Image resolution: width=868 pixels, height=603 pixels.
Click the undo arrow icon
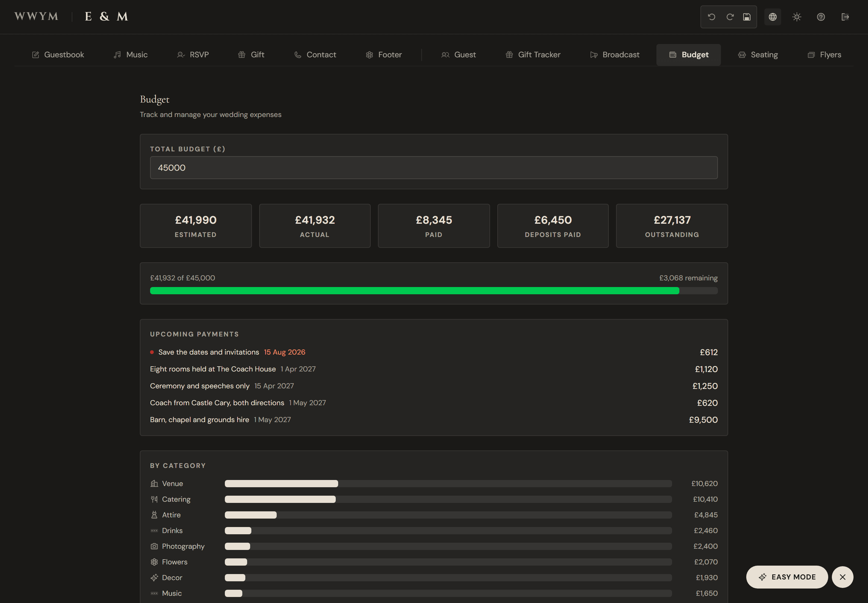click(712, 17)
